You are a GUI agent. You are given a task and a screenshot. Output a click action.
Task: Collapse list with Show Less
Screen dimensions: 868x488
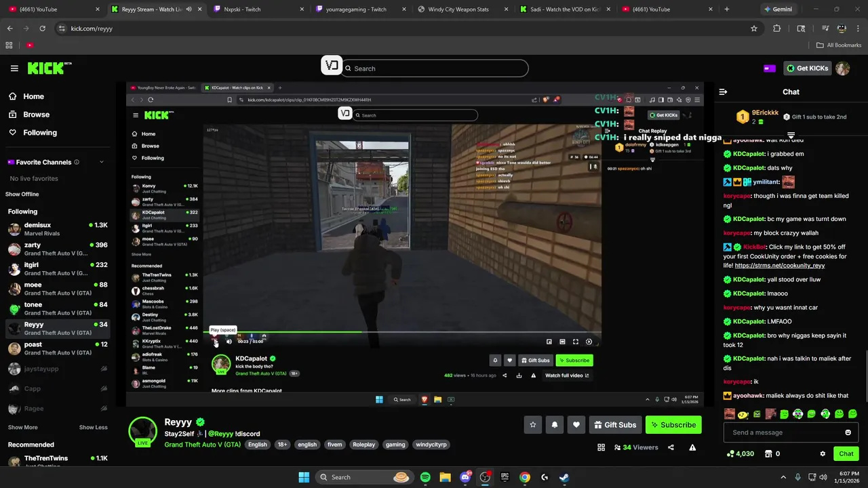(x=94, y=427)
